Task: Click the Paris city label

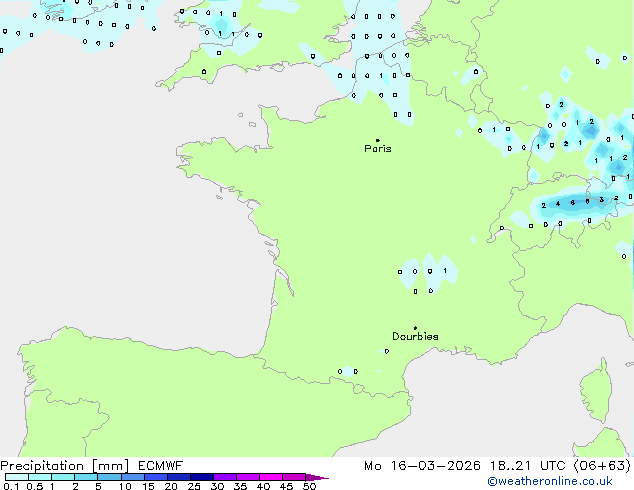Action: pyautogui.click(x=378, y=149)
